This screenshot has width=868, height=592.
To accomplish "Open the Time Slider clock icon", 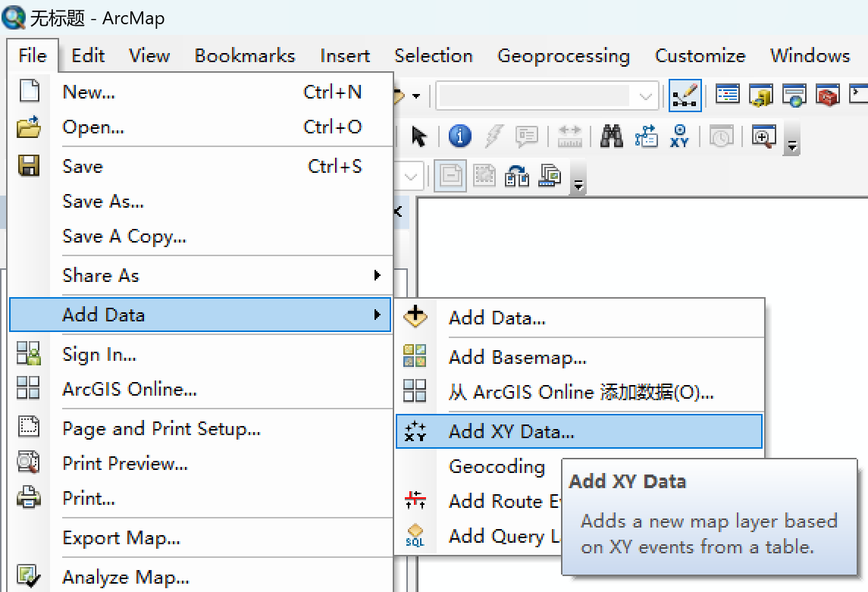I will coord(721,136).
